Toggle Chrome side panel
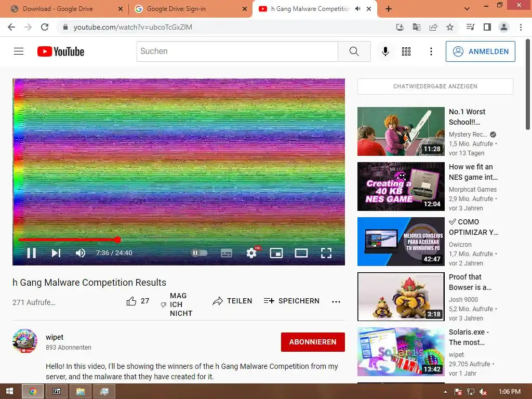 (x=487, y=27)
